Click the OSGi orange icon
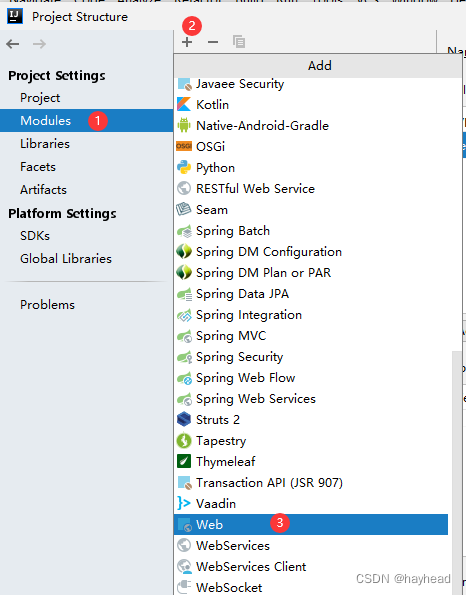Screen dimensions: 466x595 184,146
